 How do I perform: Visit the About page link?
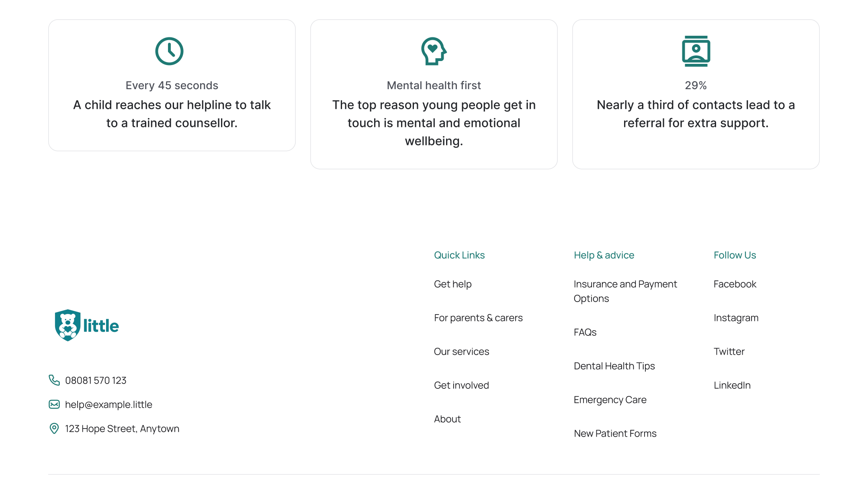(x=447, y=419)
